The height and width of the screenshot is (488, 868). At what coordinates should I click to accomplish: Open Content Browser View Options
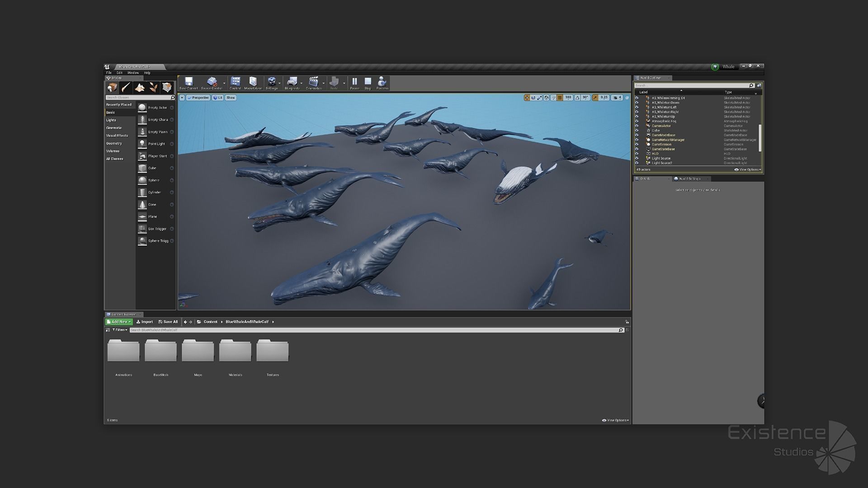pos(615,420)
